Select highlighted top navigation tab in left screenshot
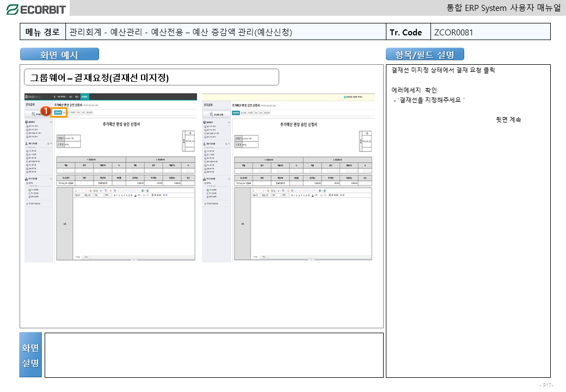The width and height of the screenshot is (566, 392). (84, 96)
